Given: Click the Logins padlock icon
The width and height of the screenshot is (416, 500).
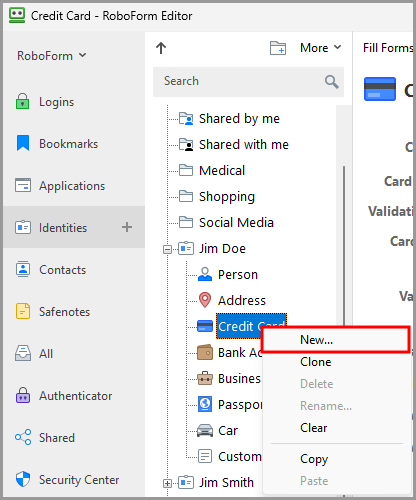Looking at the screenshot, I should point(22,101).
